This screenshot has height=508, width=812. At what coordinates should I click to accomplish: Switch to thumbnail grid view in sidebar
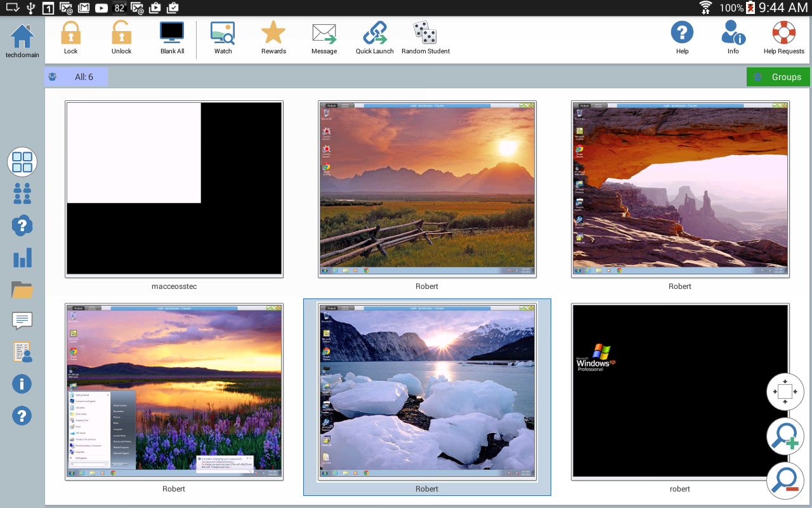pos(22,162)
